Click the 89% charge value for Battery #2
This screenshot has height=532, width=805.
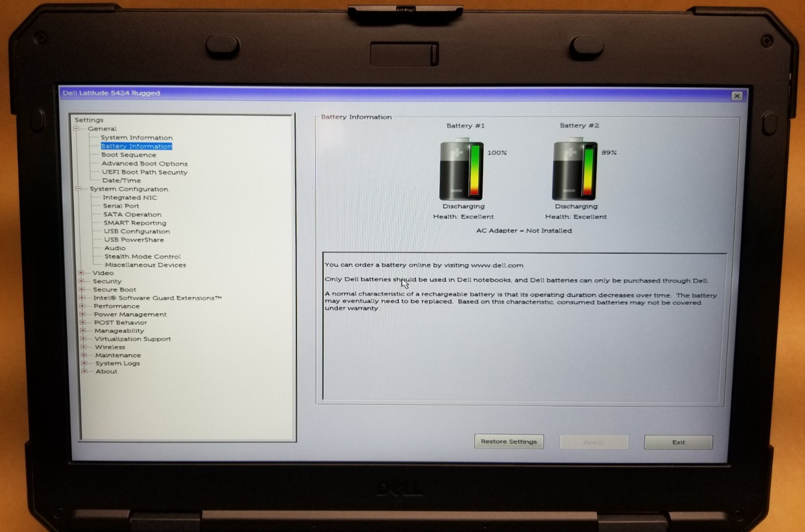coord(609,153)
